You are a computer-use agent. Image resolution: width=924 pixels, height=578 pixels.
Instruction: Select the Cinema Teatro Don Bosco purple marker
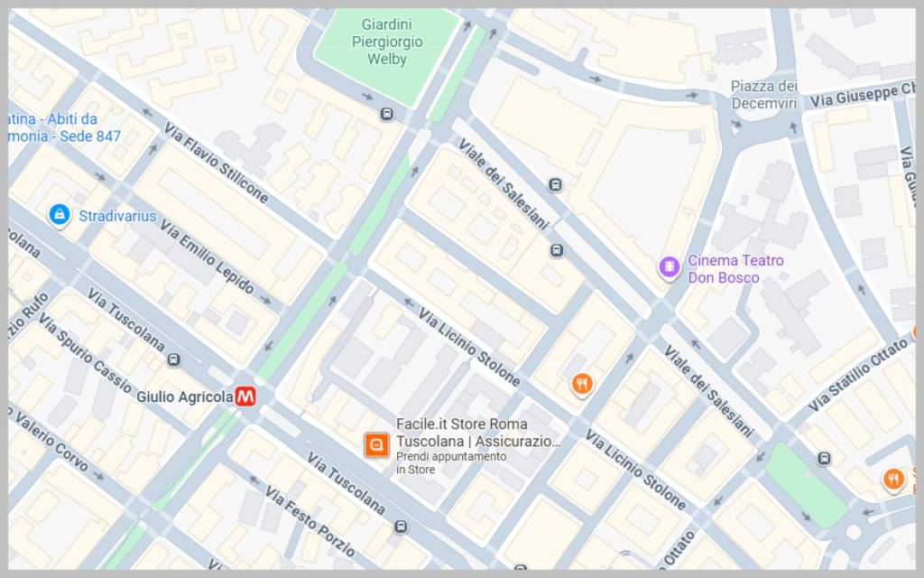669,267
